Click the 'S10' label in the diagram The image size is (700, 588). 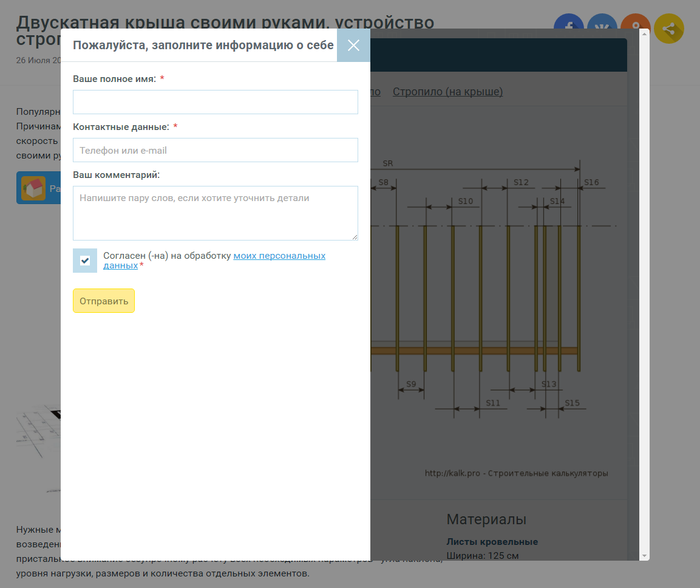466,201
